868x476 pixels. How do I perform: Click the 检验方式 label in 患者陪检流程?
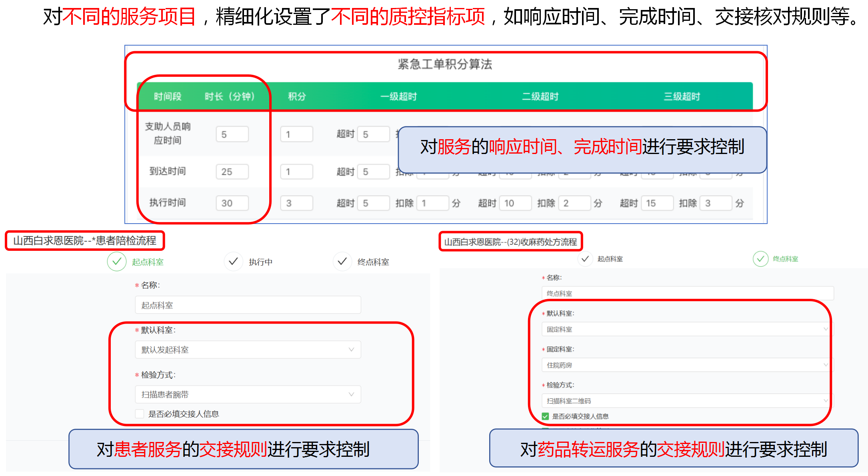coord(158,375)
